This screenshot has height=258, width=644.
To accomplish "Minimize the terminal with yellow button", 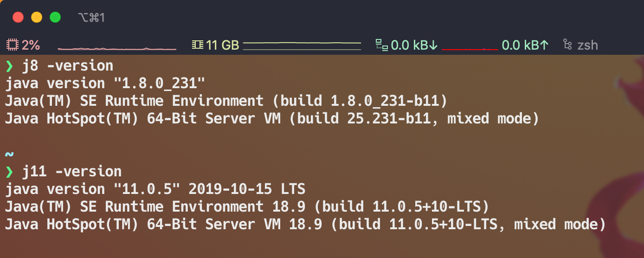I will click(37, 18).
